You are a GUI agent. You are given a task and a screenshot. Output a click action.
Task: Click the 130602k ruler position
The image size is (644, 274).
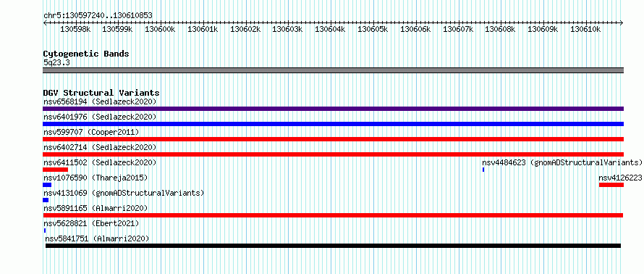coord(245,29)
